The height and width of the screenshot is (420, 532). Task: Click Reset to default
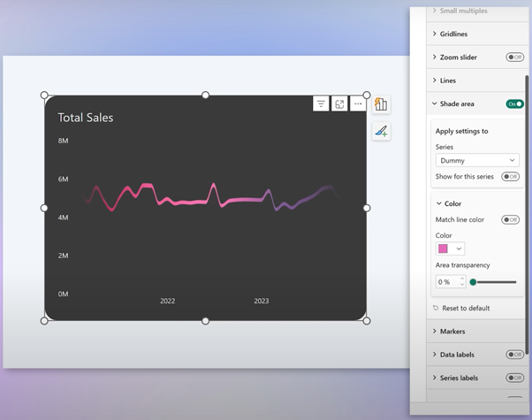[466, 309]
